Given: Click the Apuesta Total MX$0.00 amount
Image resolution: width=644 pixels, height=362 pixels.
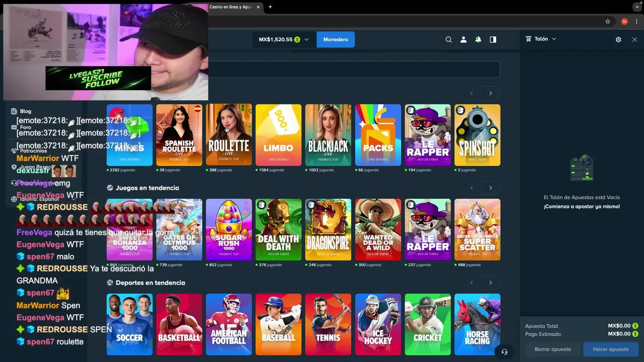Looking at the screenshot, I should 623,326.
